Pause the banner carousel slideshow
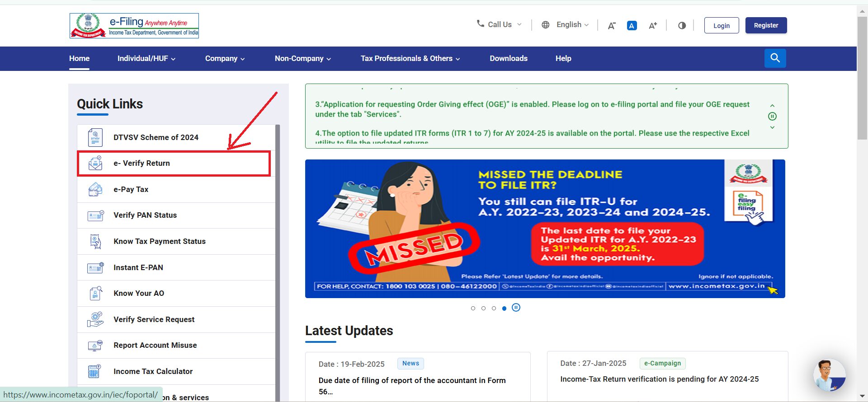This screenshot has width=868, height=402. point(516,308)
